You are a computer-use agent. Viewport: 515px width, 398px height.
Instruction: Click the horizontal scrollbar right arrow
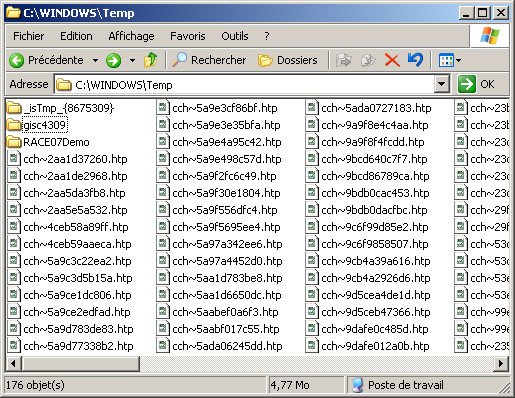(501, 363)
